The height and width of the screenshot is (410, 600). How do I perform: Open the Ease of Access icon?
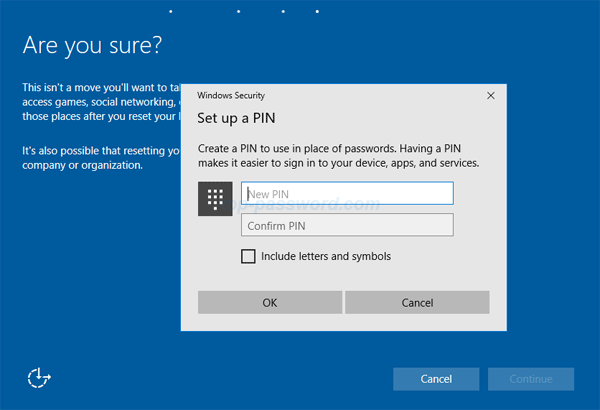click(38, 378)
